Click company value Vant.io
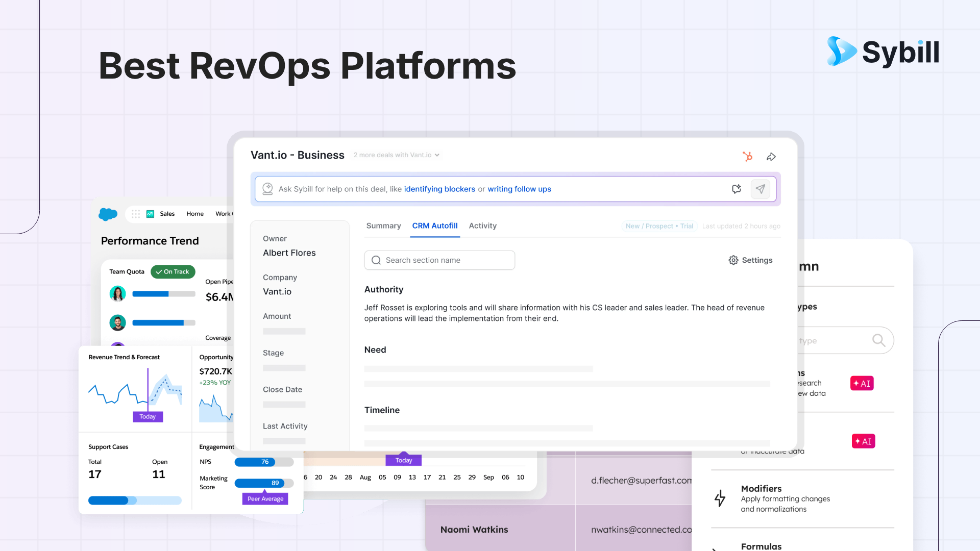The image size is (980, 551). pos(277,292)
